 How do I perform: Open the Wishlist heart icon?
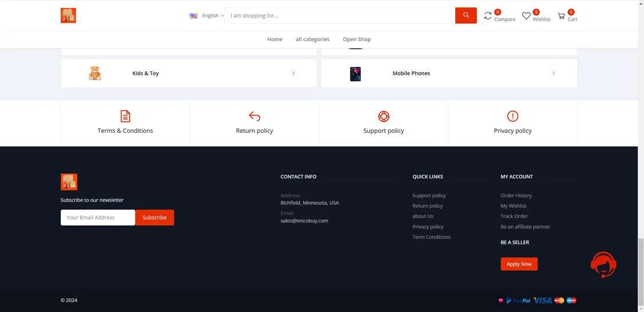[526, 15]
